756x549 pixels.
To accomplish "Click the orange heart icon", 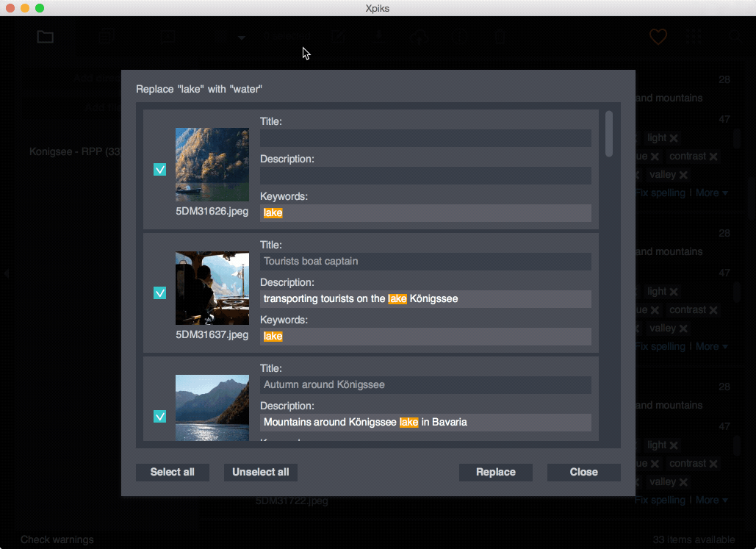I will click(658, 37).
